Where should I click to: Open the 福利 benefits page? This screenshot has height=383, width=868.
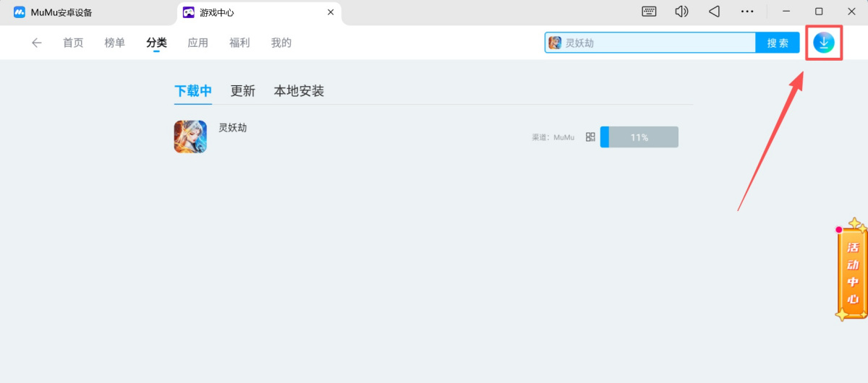tap(239, 43)
